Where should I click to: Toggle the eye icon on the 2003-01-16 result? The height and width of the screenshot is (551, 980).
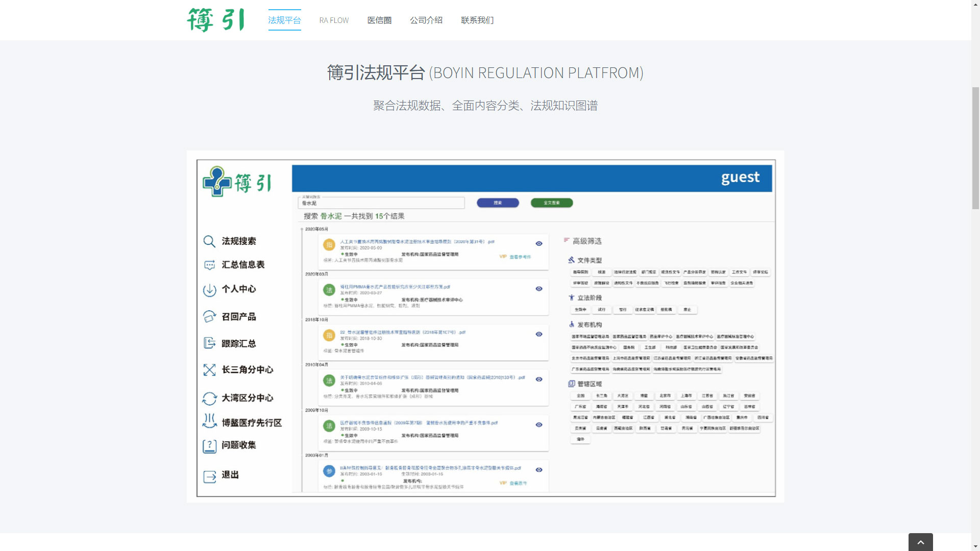[x=539, y=470]
